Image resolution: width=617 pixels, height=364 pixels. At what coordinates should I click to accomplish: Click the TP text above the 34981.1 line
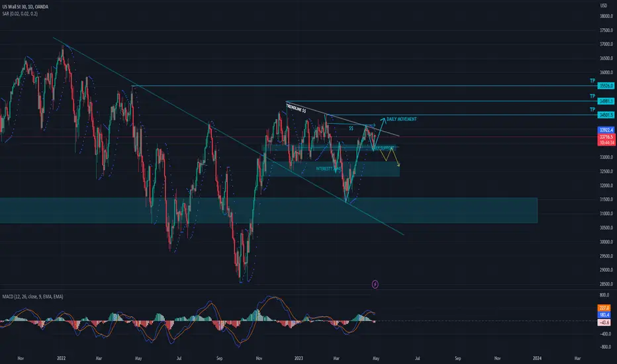click(x=593, y=96)
